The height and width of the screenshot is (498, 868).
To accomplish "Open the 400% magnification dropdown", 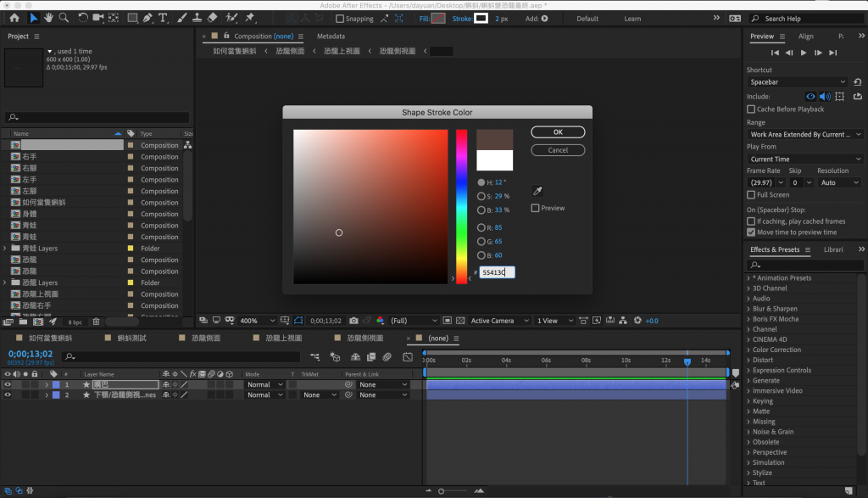I will [258, 321].
